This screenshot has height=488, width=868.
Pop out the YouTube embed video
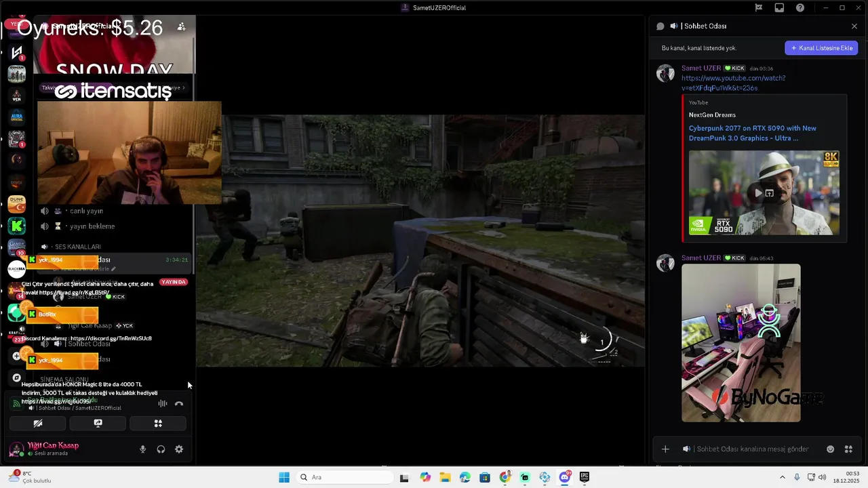click(x=770, y=193)
